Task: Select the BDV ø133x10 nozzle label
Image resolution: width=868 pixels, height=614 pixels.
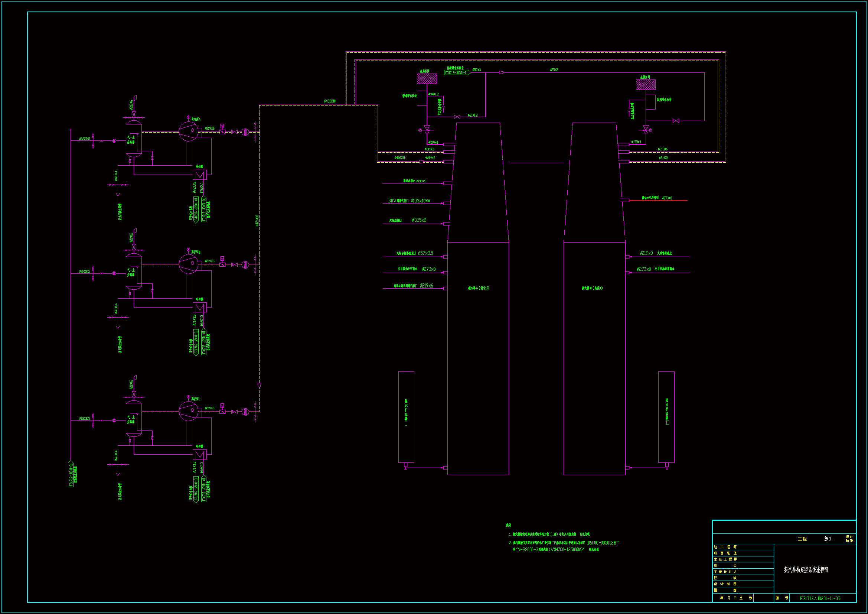Action: pyautogui.click(x=409, y=201)
